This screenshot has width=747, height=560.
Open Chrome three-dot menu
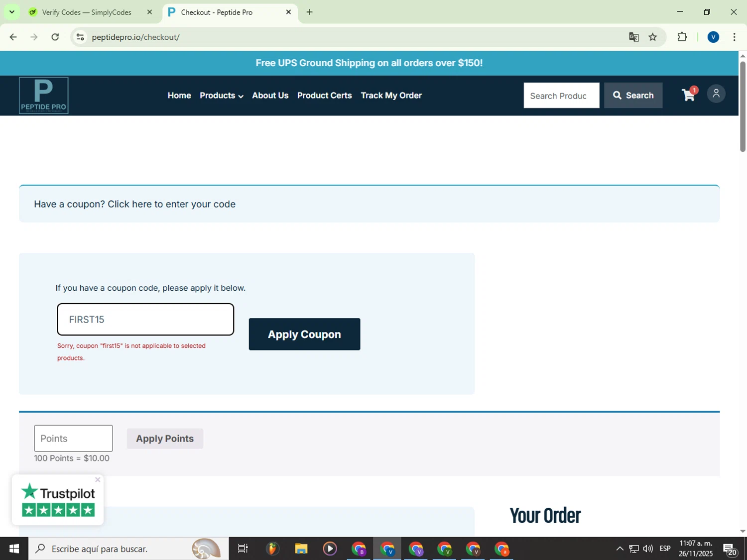[x=734, y=37]
